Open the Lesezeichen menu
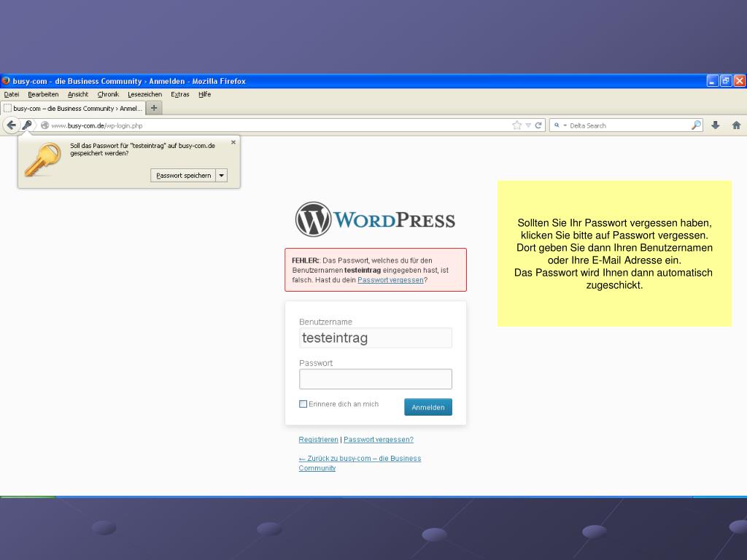 tap(144, 94)
